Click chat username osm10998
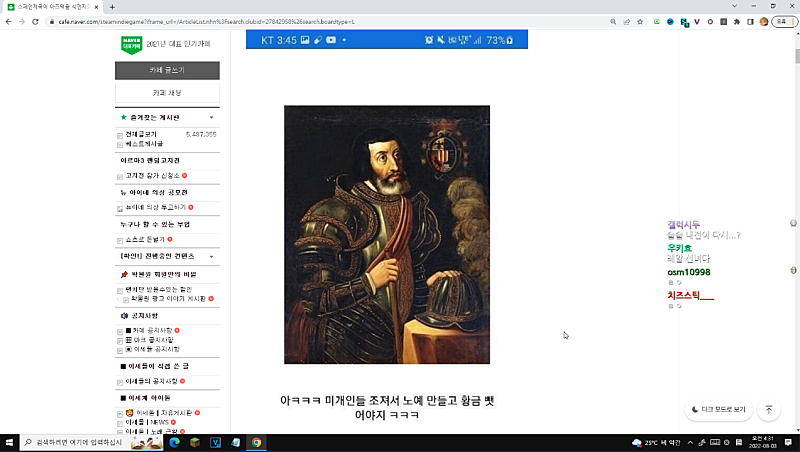The height and width of the screenshot is (452, 800). (x=689, y=272)
